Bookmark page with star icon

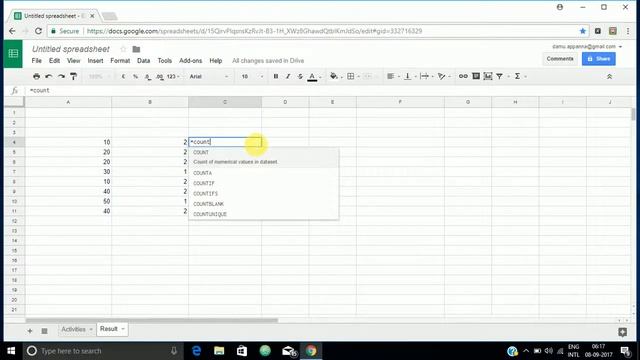pos(582,31)
